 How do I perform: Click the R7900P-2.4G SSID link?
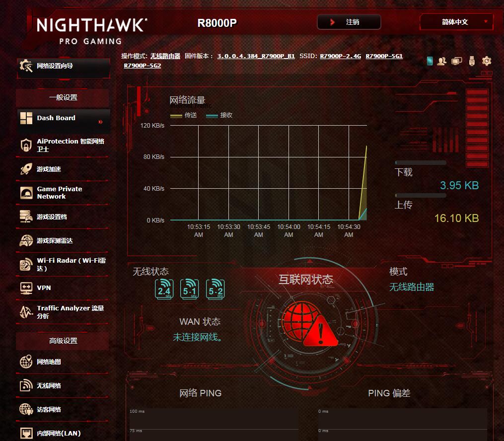[341, 56]
